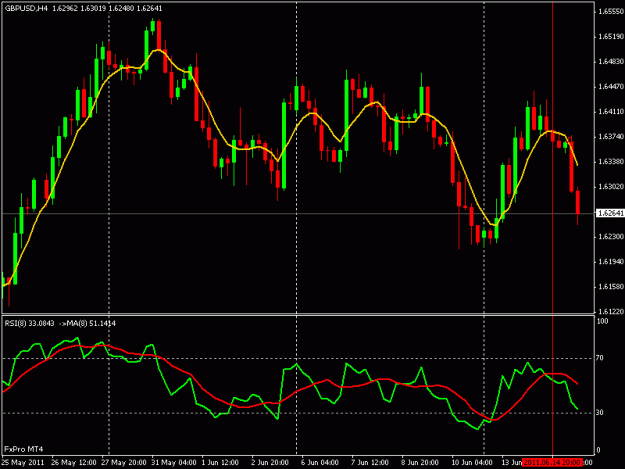Click the RSI scale label 100

602,321
